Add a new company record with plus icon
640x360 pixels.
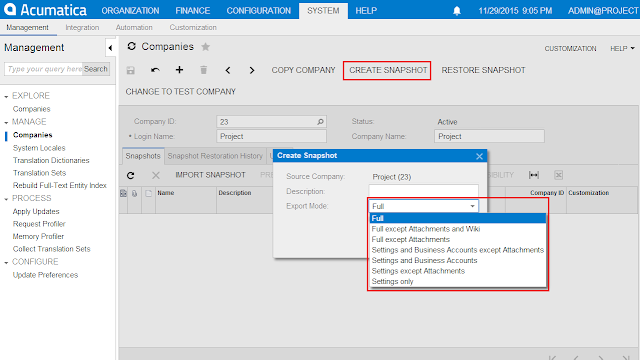[x=179, y=70]
